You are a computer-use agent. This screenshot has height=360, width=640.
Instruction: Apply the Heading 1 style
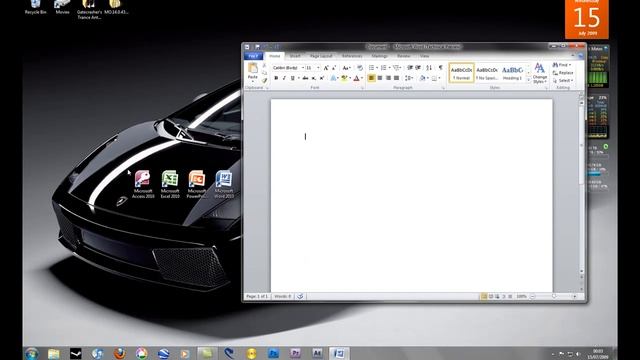[513, 73]
